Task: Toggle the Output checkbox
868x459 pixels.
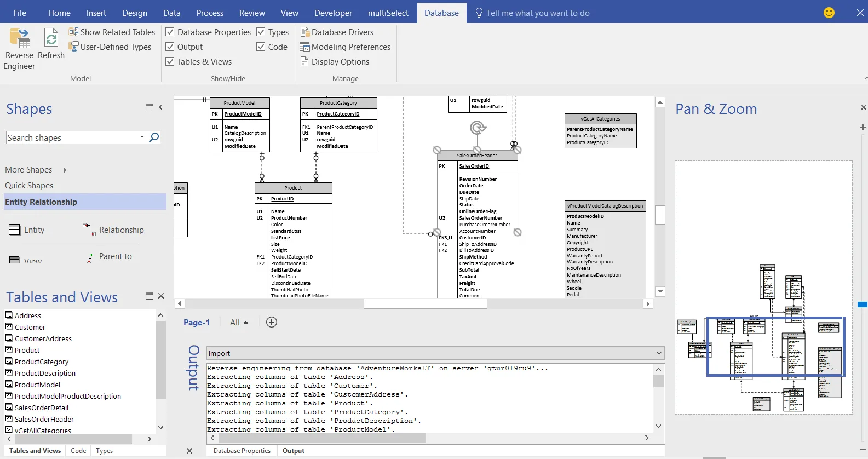Action: click(x=170, y=47)
